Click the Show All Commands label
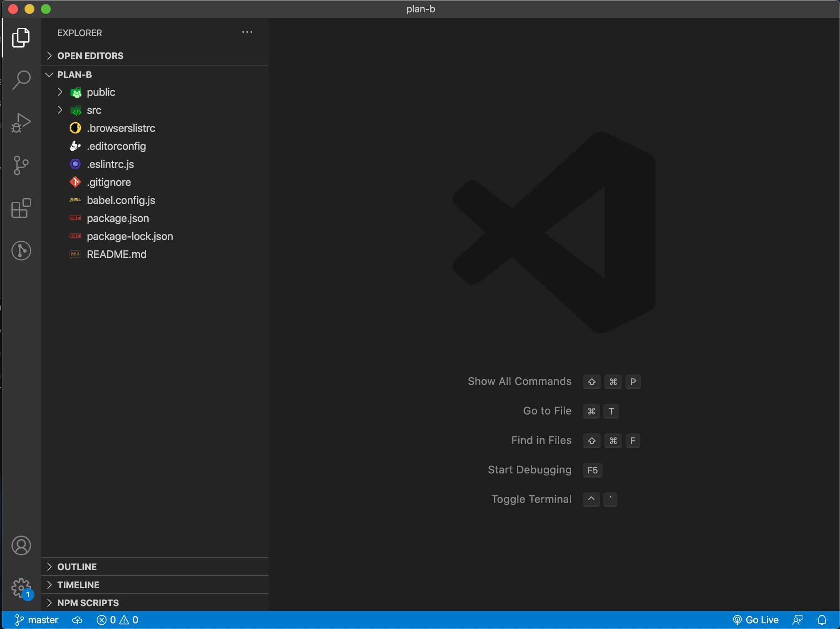The height and width of the screenshot is (629, 840). click(x=519, y=381)
